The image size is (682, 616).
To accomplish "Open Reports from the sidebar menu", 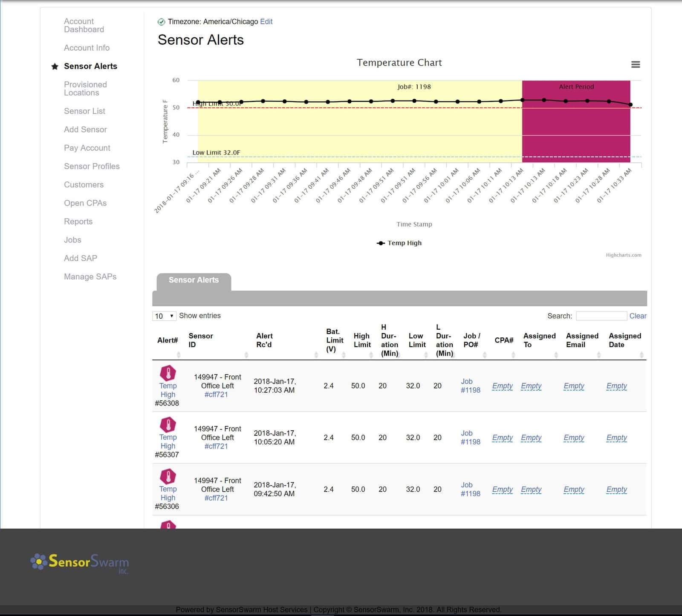I will click(x=78, y=222).
